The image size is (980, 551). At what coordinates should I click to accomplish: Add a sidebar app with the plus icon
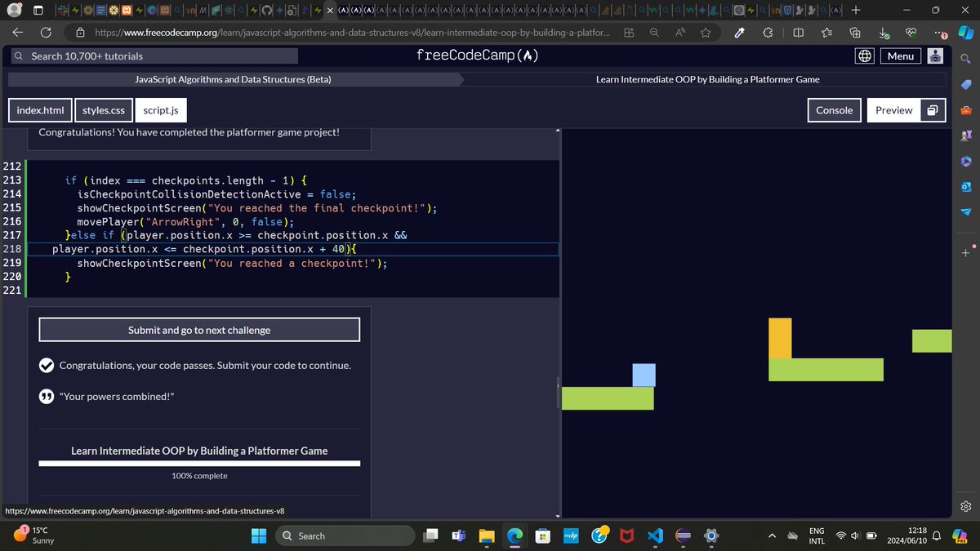[965, 254]
